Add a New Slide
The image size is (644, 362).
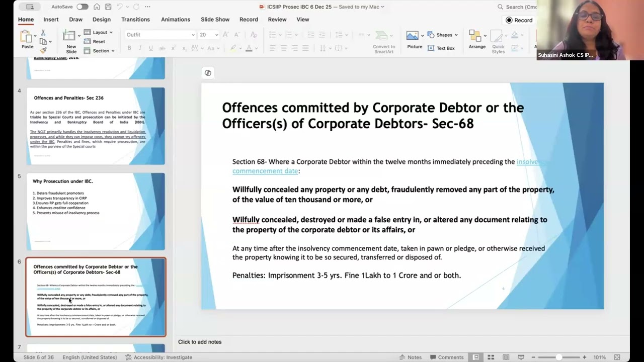(x=71, y=41)
